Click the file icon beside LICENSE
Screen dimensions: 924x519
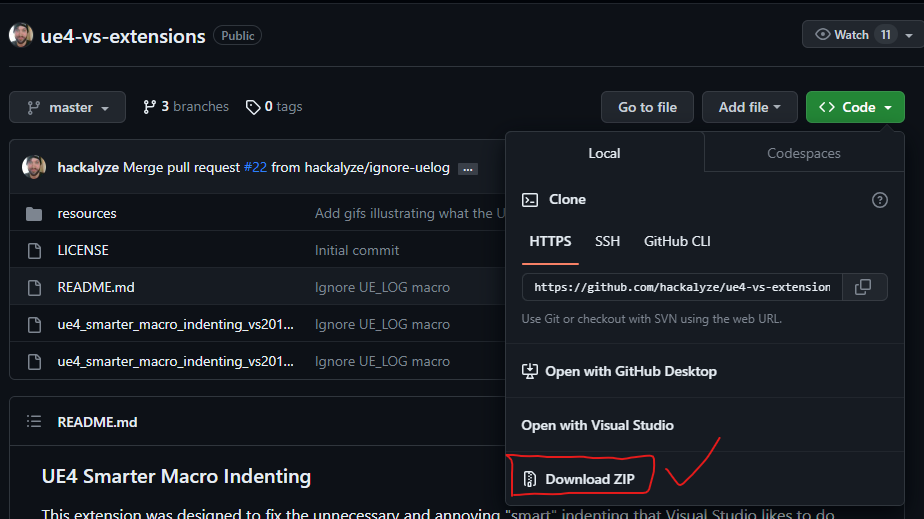[34, 251]
